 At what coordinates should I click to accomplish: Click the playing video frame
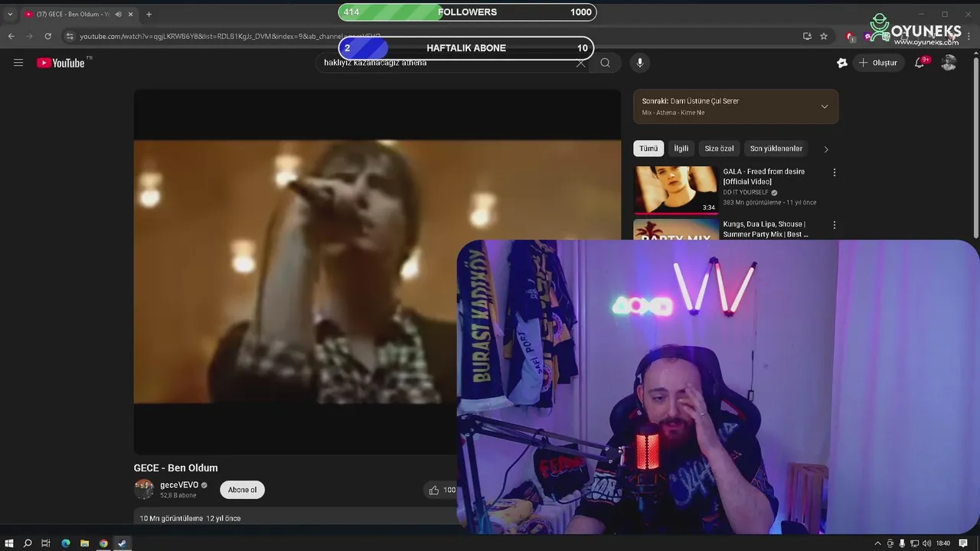tap(377, 272)
